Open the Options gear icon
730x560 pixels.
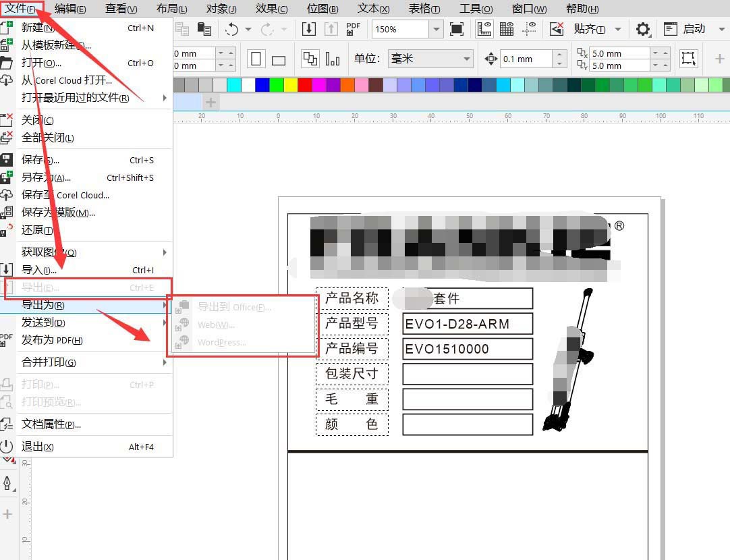coord(642,29)
